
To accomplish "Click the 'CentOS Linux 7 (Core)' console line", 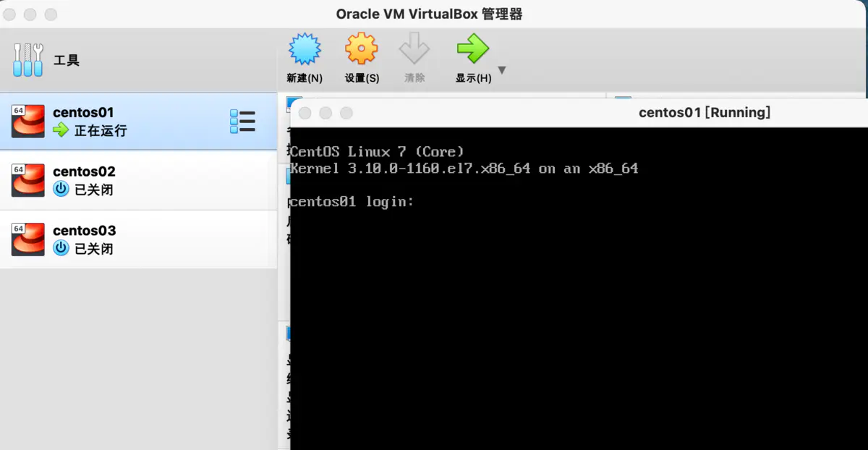I will click(x=377, y=152).
